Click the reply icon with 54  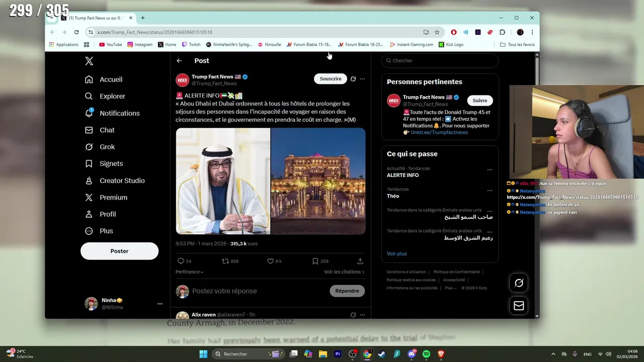point(184,261)
